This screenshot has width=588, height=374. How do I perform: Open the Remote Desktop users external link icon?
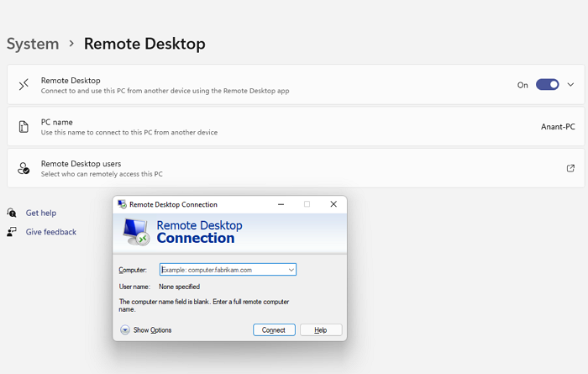pyautogui.click(x=570, y=168)
